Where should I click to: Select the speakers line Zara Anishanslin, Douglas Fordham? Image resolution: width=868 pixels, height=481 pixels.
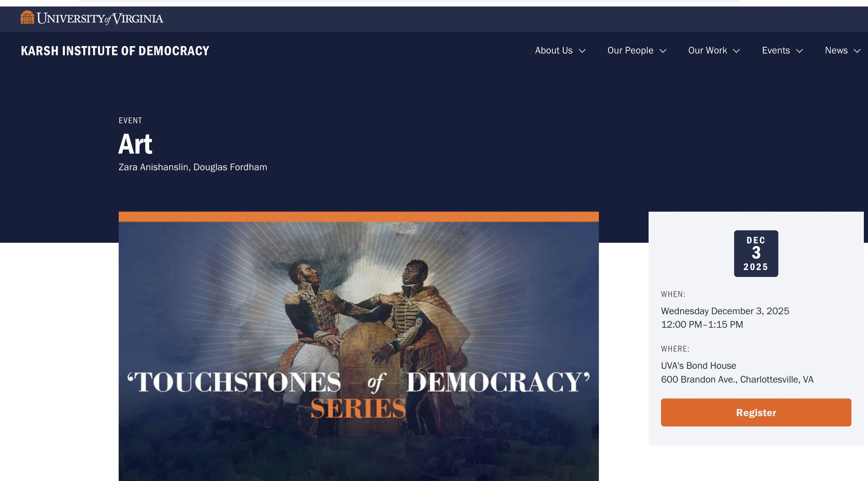[193, 167]
